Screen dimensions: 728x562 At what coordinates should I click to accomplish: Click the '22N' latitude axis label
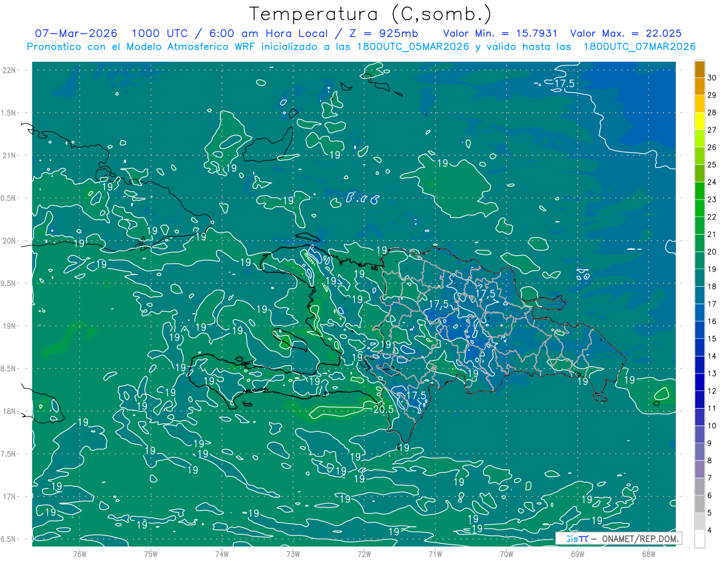coord(10,70)
